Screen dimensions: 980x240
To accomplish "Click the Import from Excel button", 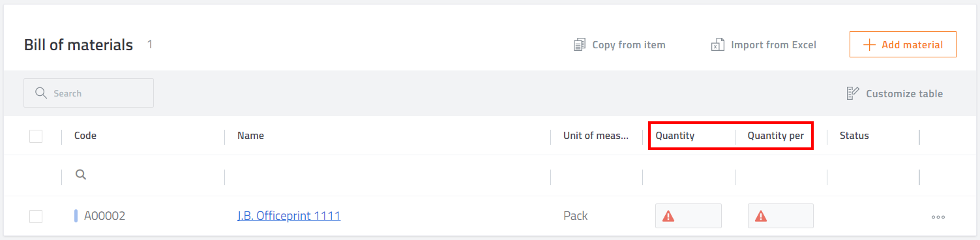I will point(764,45).
